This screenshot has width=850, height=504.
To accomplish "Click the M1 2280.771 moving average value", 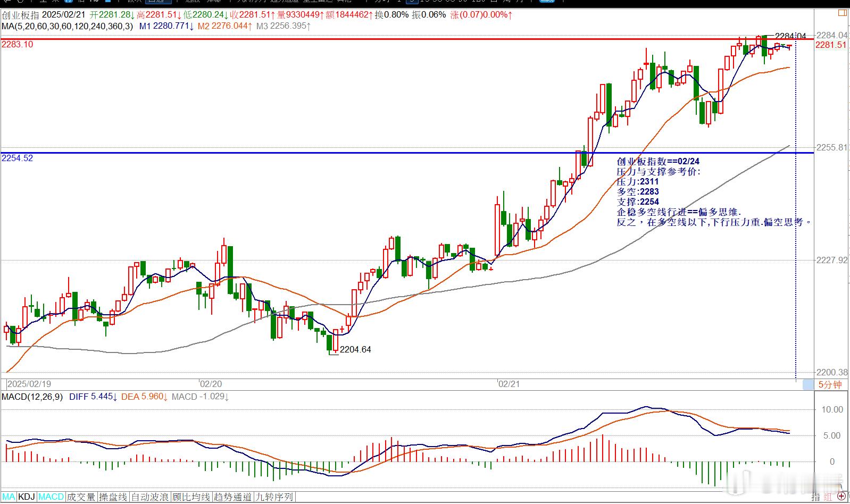I will click(x=166, y=26).
